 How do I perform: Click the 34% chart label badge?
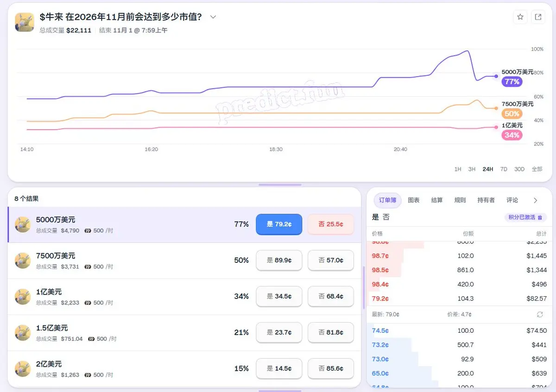(x=512, y=135)
